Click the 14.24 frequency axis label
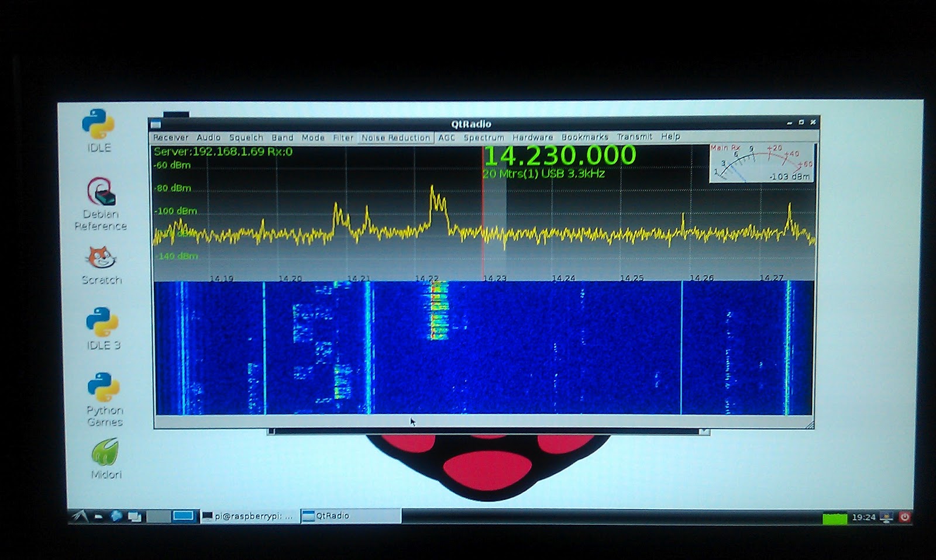Image resolution: width=936 pixels, height=560 pixels. coord(563,278)
